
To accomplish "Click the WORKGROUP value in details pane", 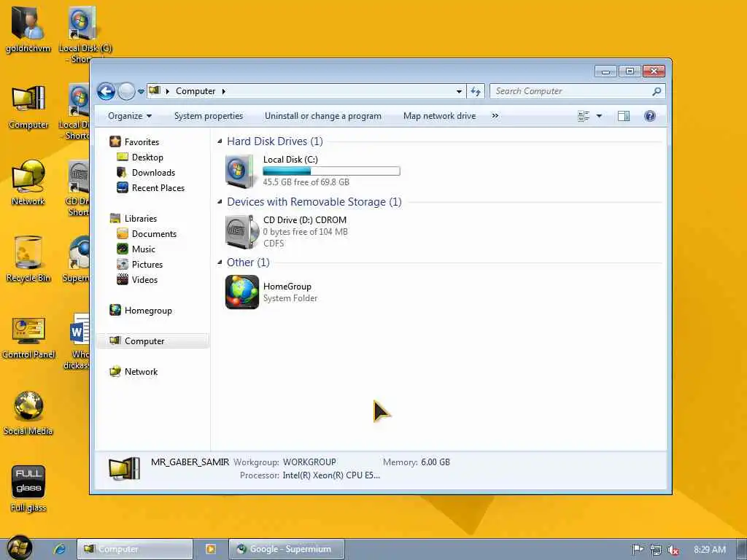I will coord(309,462).
